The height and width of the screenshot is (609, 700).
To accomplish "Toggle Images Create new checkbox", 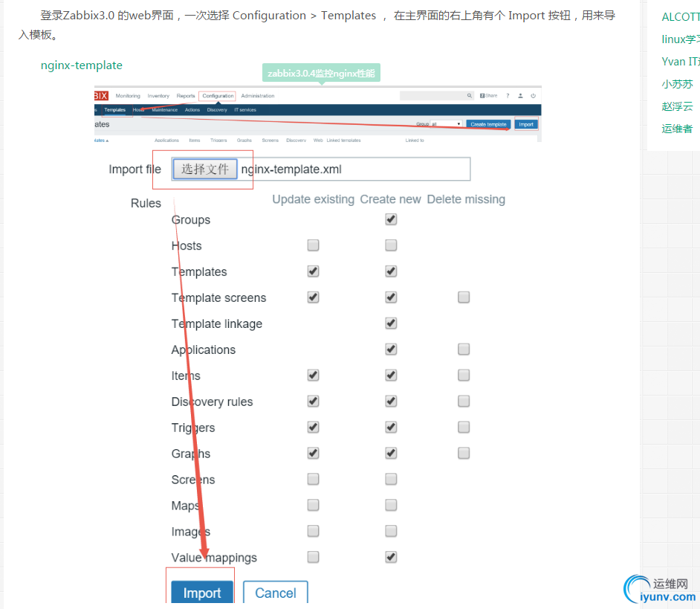I will 391,531.
